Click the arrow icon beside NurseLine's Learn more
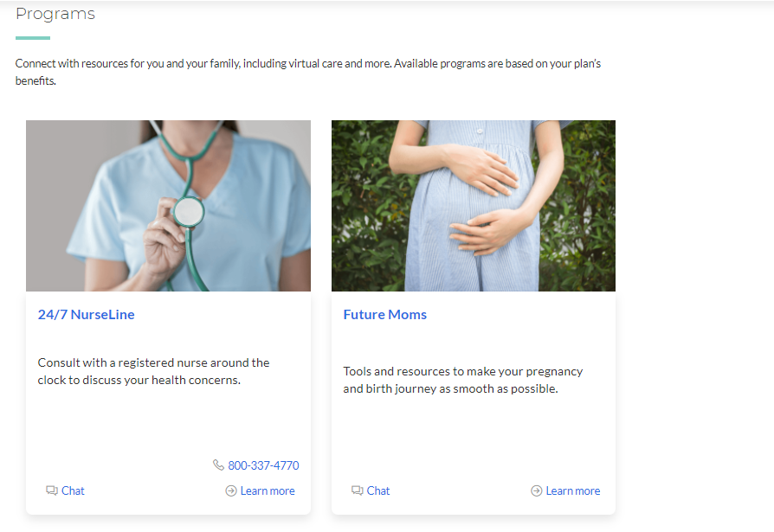This screenshot has height=532, width=774. click(231, 490)
